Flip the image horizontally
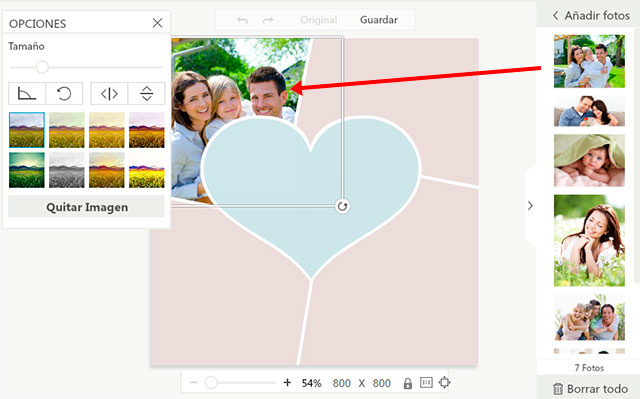Image resolution: width=640 pixels, height=399 pixels. [x=109, y=93]
